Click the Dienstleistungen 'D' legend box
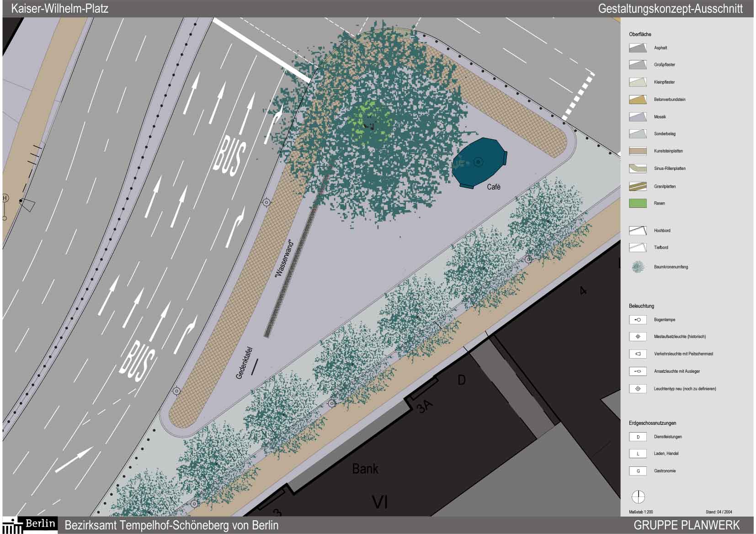 638,437
